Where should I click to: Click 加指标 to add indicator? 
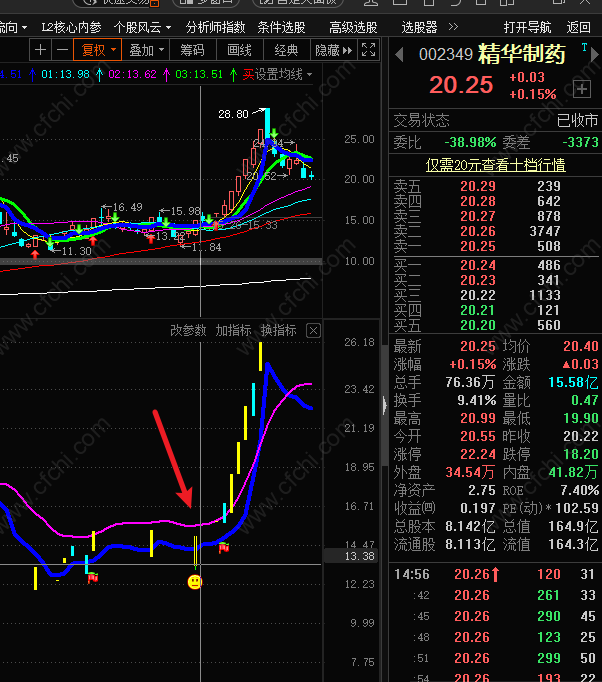(x=234, y=331)
